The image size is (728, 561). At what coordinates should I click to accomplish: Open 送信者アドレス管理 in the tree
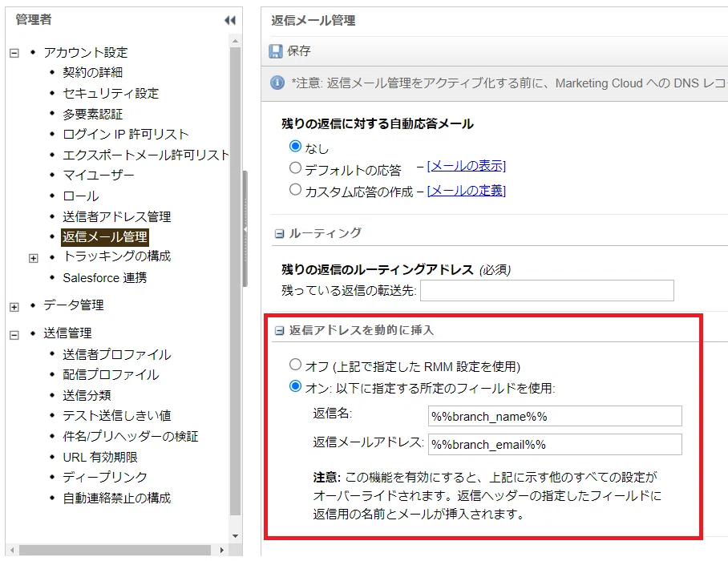click(117, 216)
